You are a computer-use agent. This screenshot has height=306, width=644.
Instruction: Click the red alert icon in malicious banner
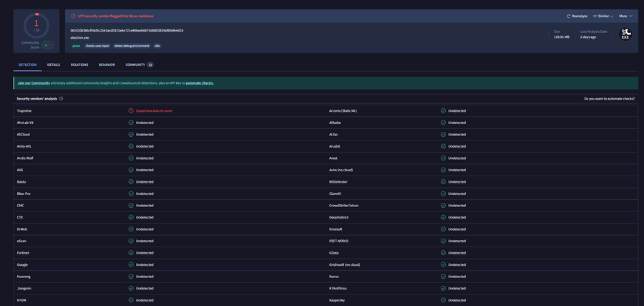click(x=73, y=16)
